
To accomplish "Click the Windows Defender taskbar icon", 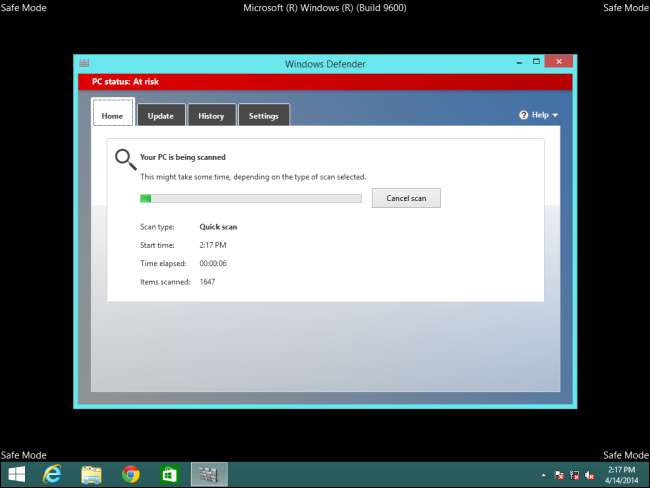I will click(x=209, y=474).
